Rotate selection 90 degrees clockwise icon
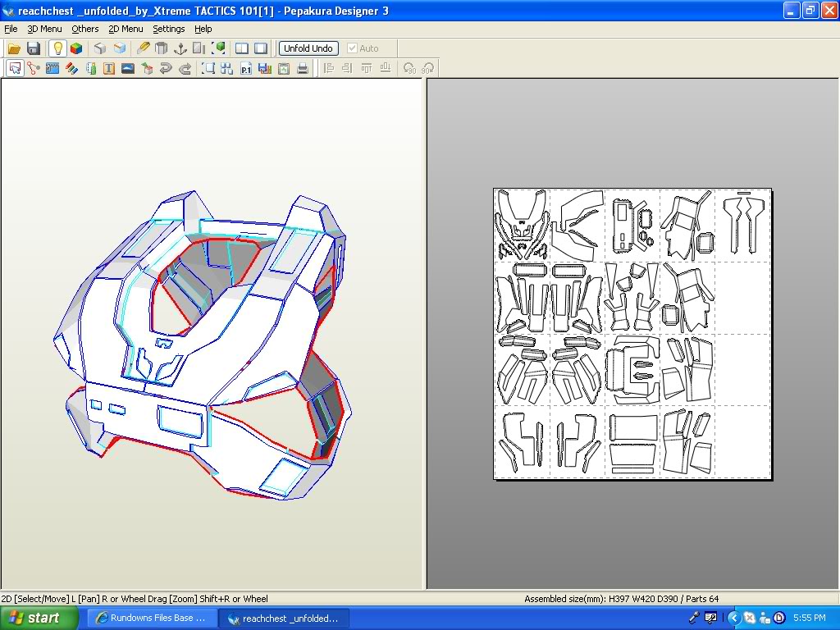Viewport: 840px width, 630px height. point(427,69)
